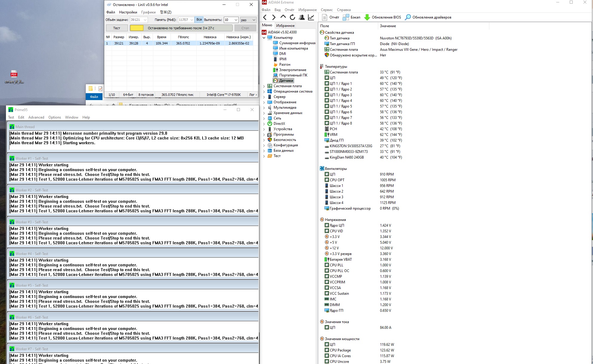Click the green Обновления BIOS arrow
The image size is (593, 364).
click(367, 17)
